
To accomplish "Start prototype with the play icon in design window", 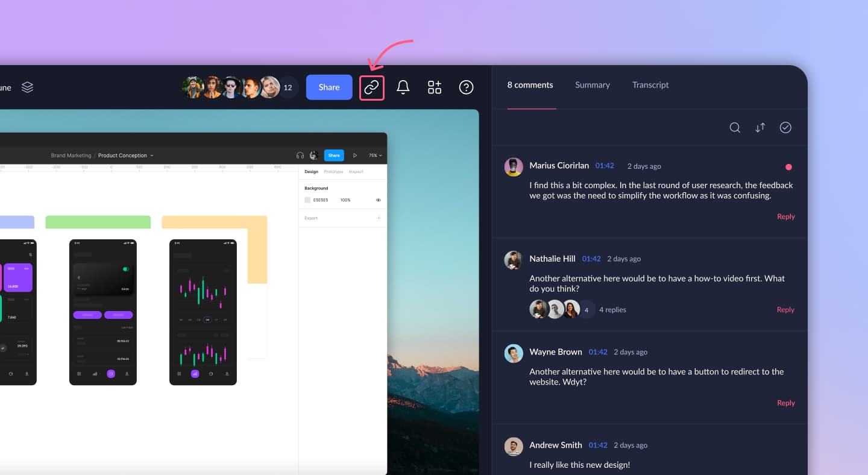I will (x=355, y=156).
